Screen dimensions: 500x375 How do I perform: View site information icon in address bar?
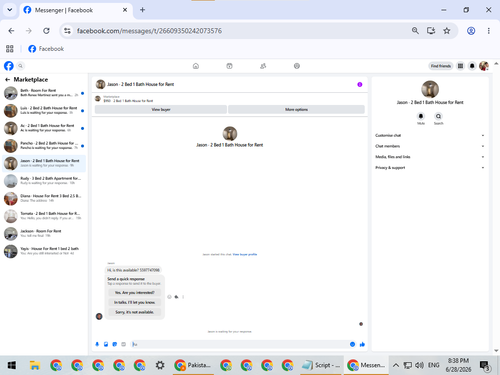click(x=67, y=31)
